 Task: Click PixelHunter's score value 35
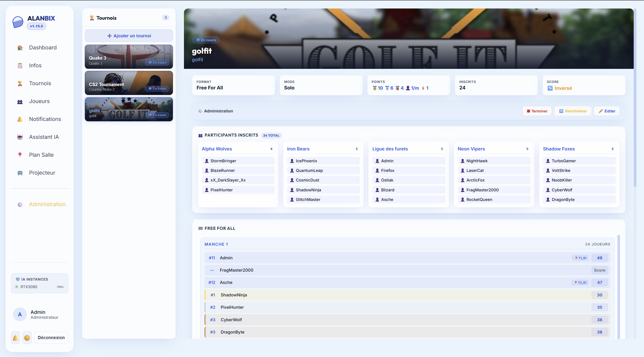tap(599, 307)
